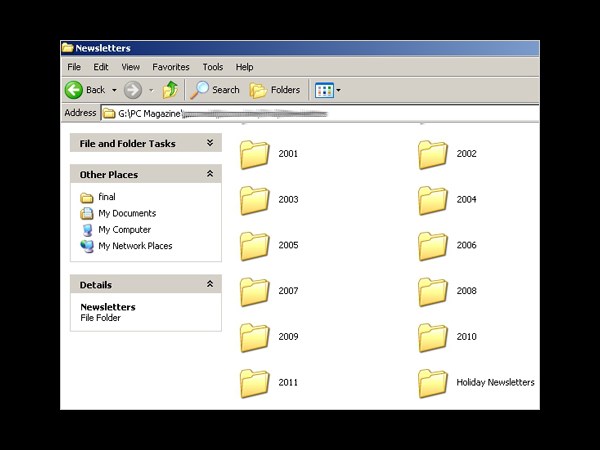600x450 pixels.
Task: Click the Views icon in toolbar
Action: pos(323,90)
